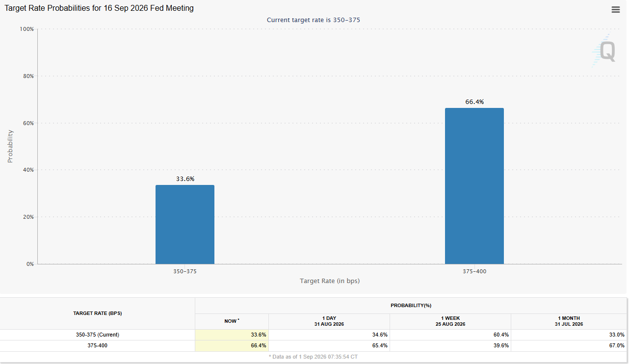Click the 33.0% cell under 1 MONTH

click(x=569, y=335)
